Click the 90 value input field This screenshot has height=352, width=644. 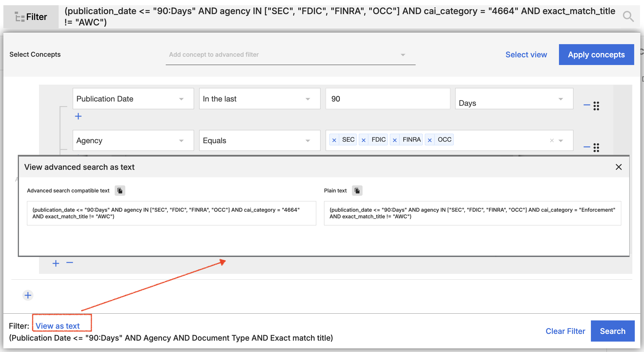coord(387,99)
